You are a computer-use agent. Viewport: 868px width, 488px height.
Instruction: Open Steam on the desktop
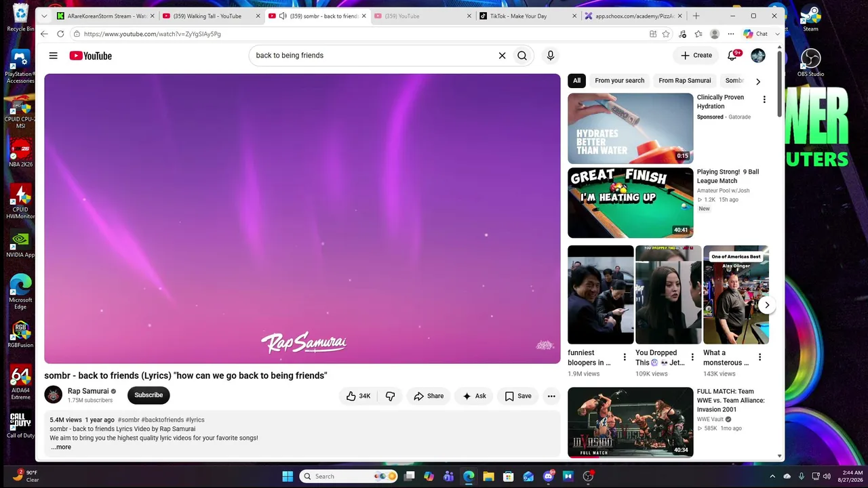tap(810, 18)
